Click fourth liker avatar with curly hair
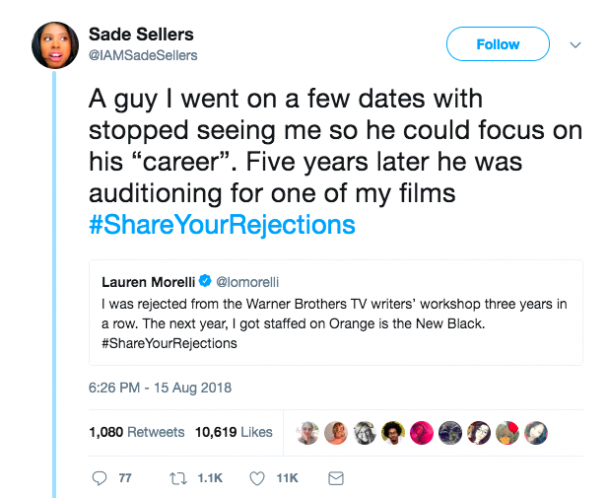The width and height of the screenshot is (608, 498). [395, 432]
